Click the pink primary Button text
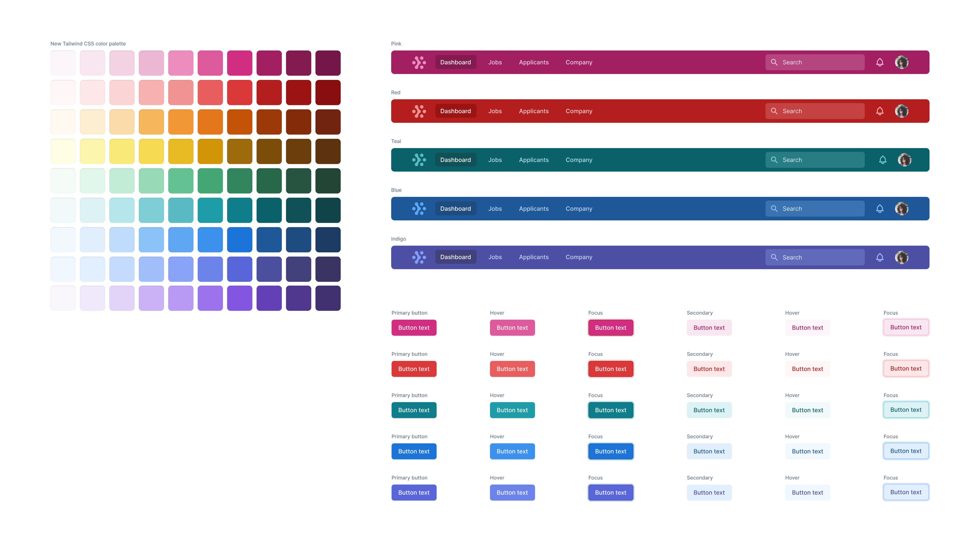980x551 pixels. 413,328
